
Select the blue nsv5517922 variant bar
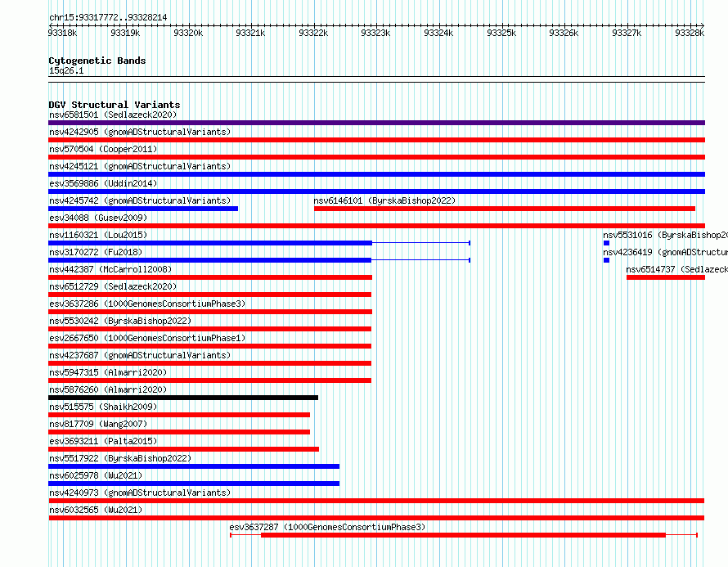(x=194, y=466)
